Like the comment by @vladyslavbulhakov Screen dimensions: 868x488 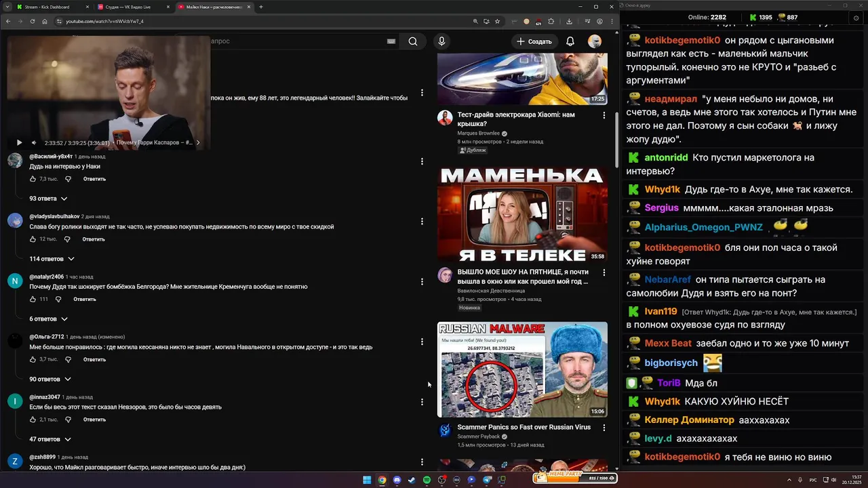(33, 239)
